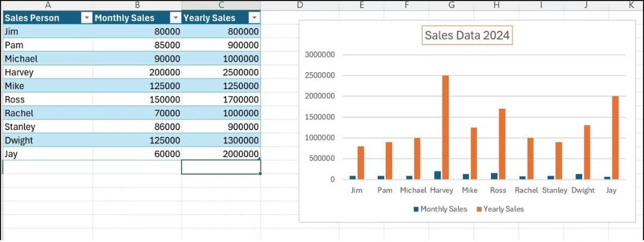The width and height of the screenshot is (644, 242).
Task: Select the Michael axis label in chart
Action: (413, 191)
